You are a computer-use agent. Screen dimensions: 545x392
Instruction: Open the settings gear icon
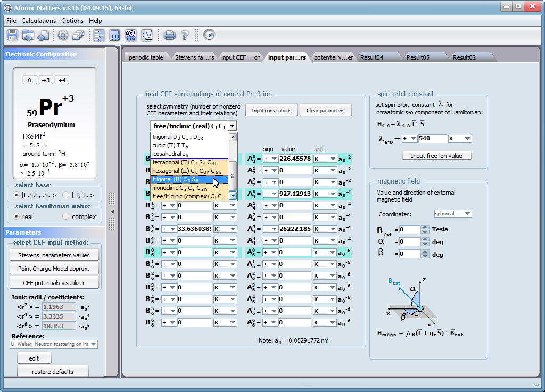point(63,35)
